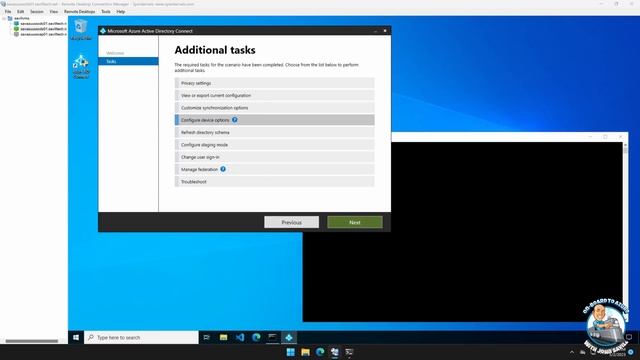This screenshot has width=640, height=360.
Task: Collapse the root server group tree node
Action: (x=4, y=18)
